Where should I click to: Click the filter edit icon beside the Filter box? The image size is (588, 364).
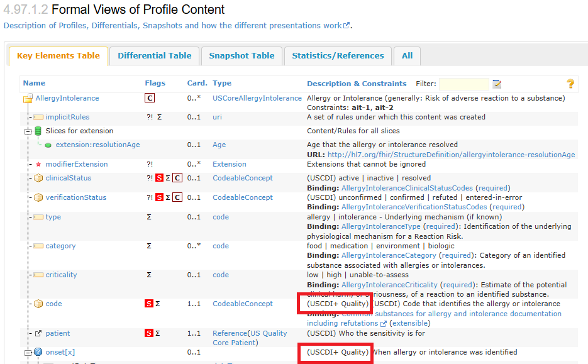[x=497, y=84]
